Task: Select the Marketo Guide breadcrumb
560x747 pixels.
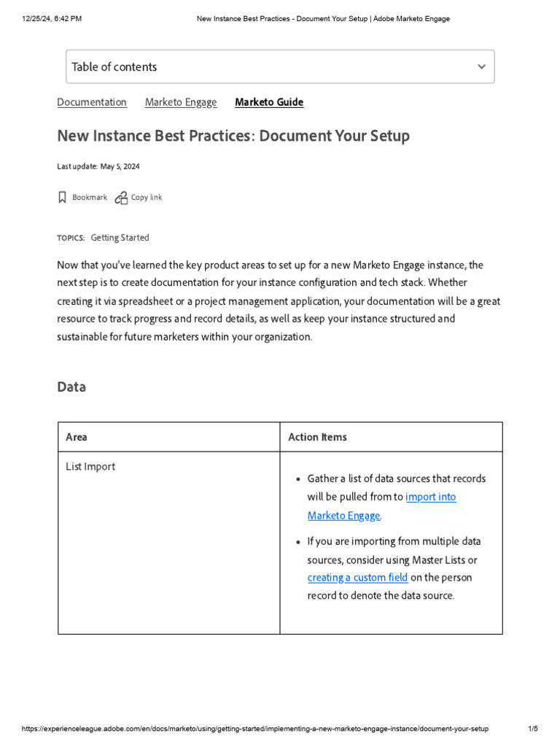Action: [269, 102]
